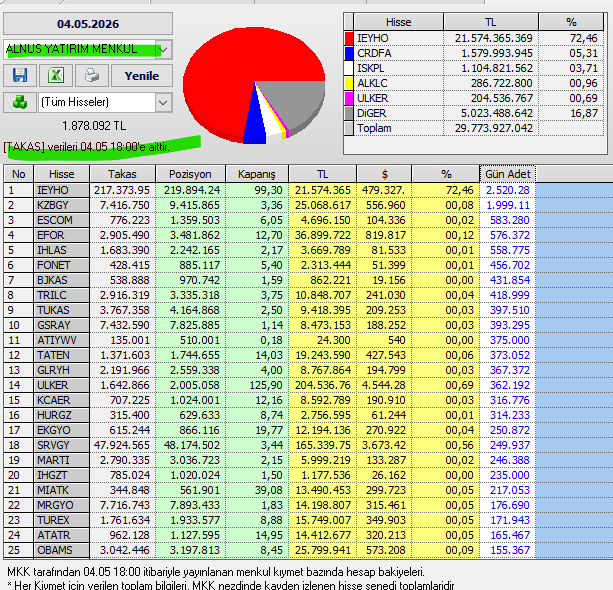Select the ESCOM stock cell
This screenshot has height=590, width=613.
click(x=61, y=220)
